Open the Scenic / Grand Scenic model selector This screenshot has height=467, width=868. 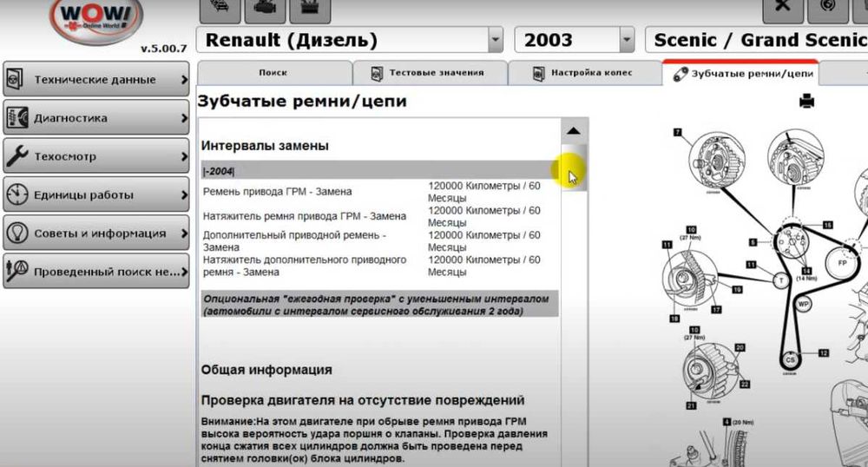tap(757, 40)
